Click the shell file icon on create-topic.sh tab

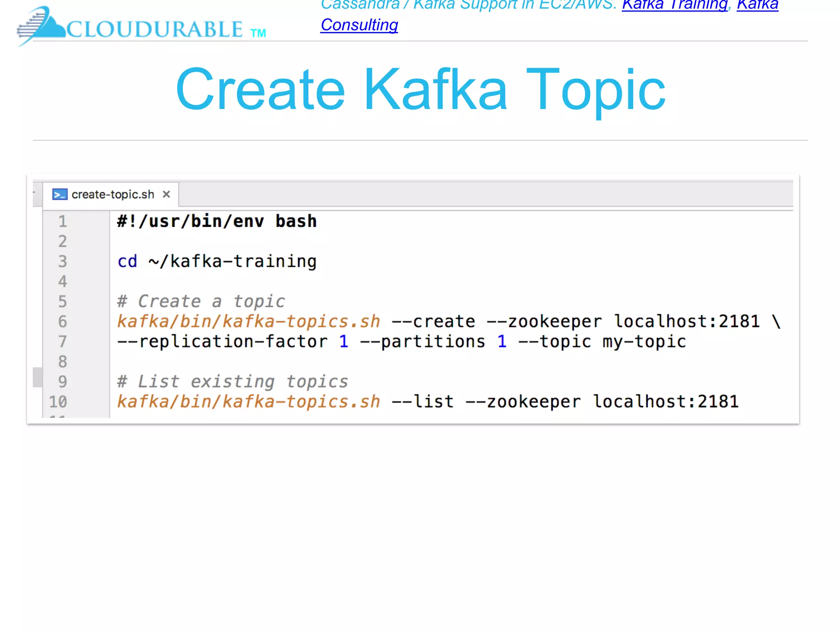tap(60, 194)
